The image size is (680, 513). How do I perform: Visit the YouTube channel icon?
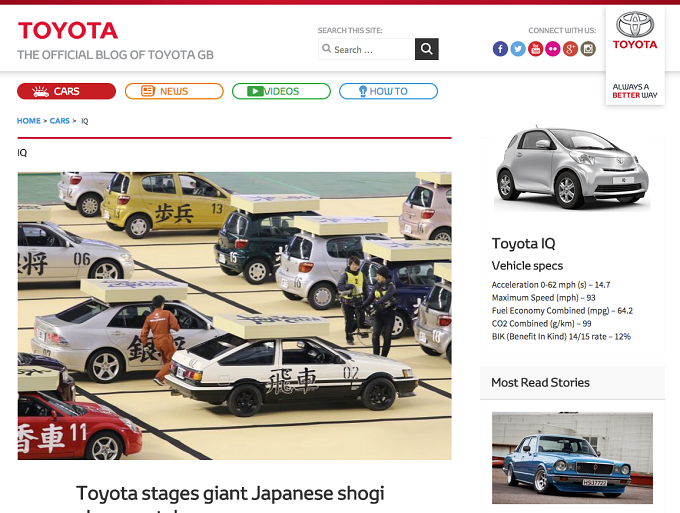536,49
